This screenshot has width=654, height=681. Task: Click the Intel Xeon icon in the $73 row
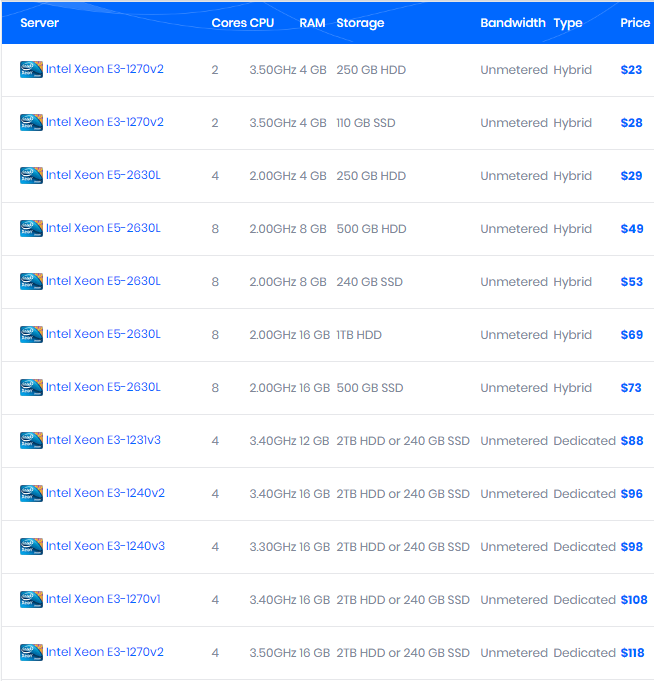[x=31, y=388]
